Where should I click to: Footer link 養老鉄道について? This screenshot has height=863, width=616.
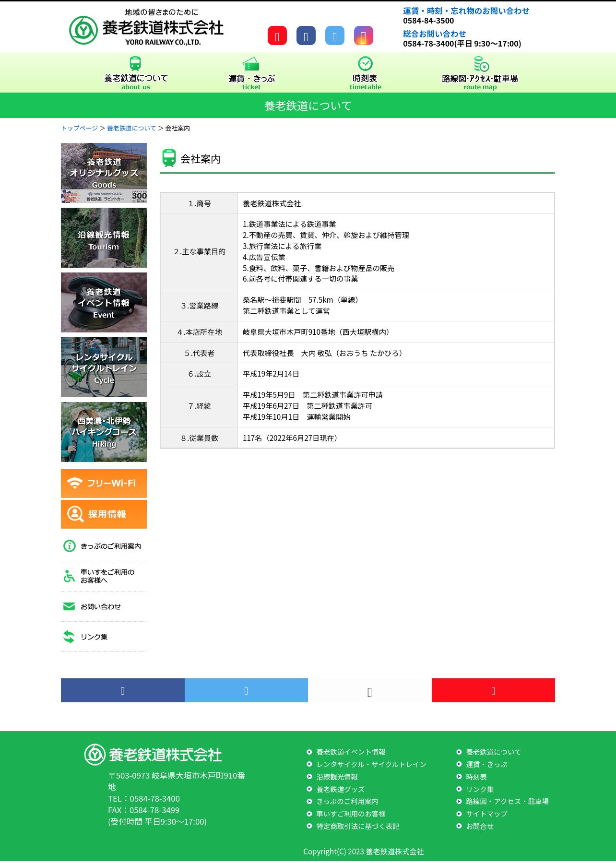coord(494,752)
